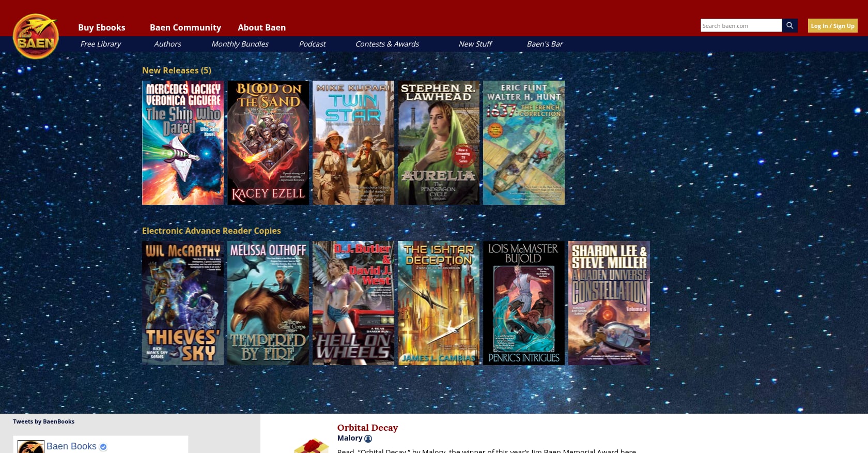Click the Baen rocket logo

point(36,36)
